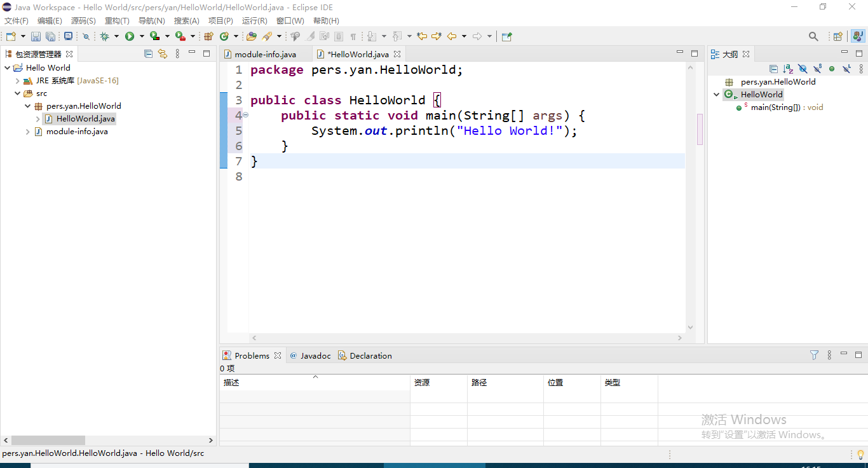The height and width of the screenshot is (468, 868).
Task: Click the New Java Package icon
Action: (x=208, y=37)
